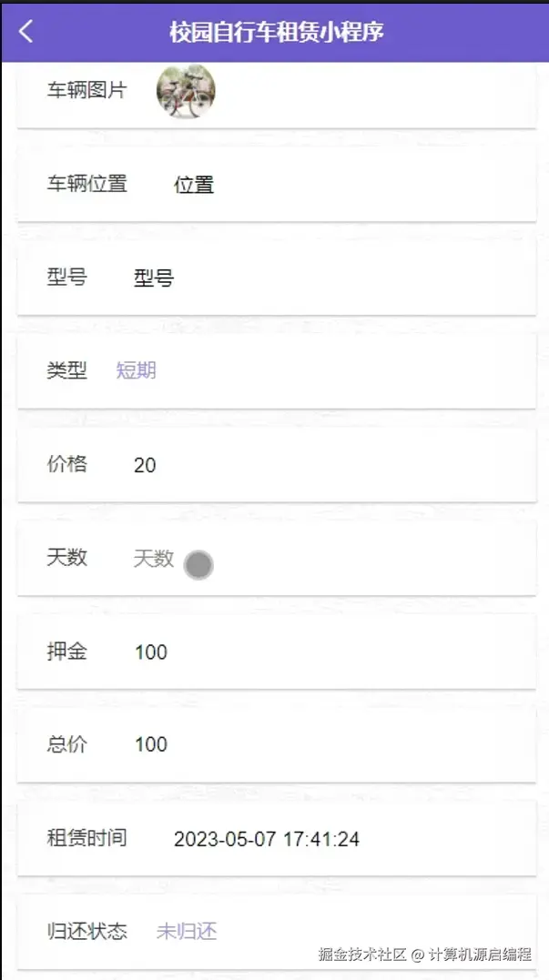Open the 类型 dropdown showing 短期

pos(137,370)
